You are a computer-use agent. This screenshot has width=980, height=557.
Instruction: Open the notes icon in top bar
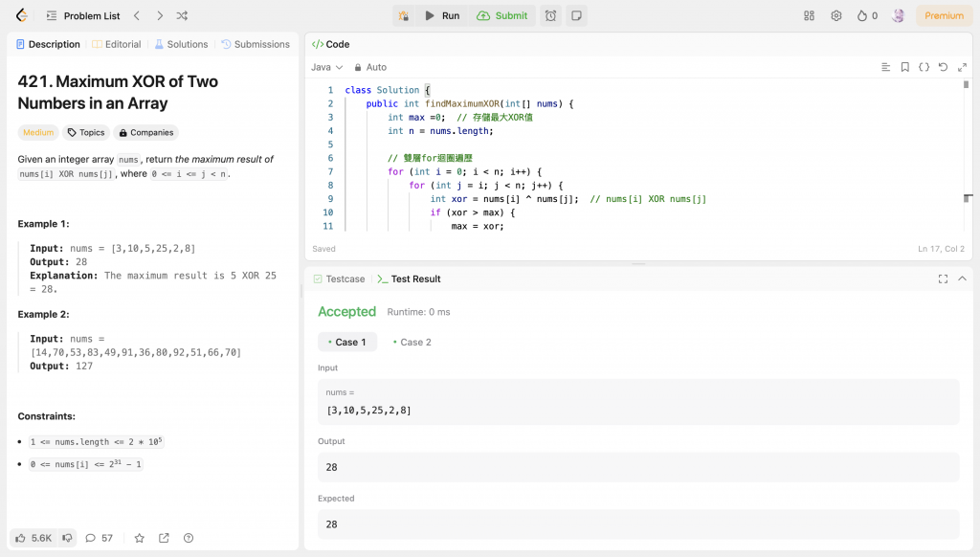pyautogui.click(x=575, y=15)
